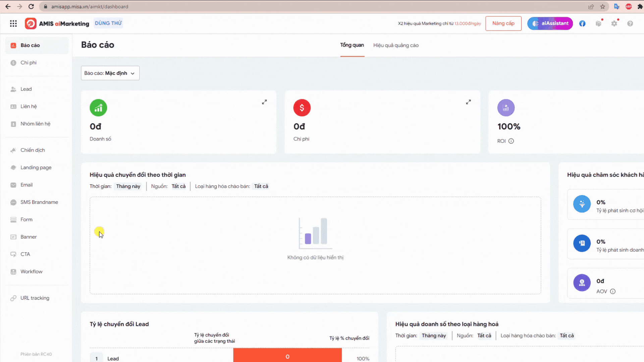The width and height of the screenshot is (644, 362).
Task: Open the Adblock Plus extension icon
Action: 629,6
